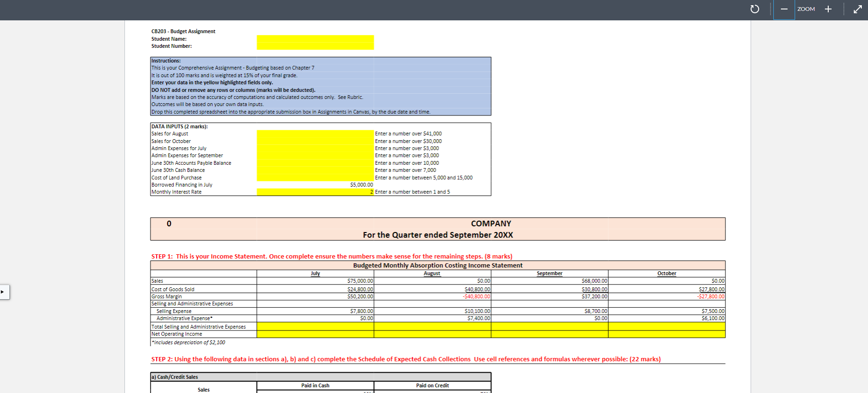Click the ZOOM label in toolbar

click(x=806, y=9)
